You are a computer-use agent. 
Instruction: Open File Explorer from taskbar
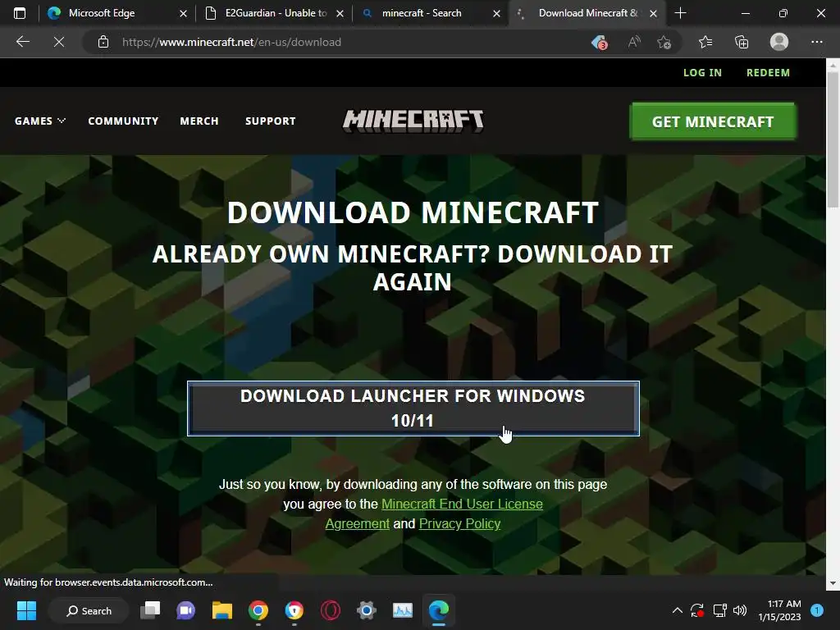click(221, 610)
